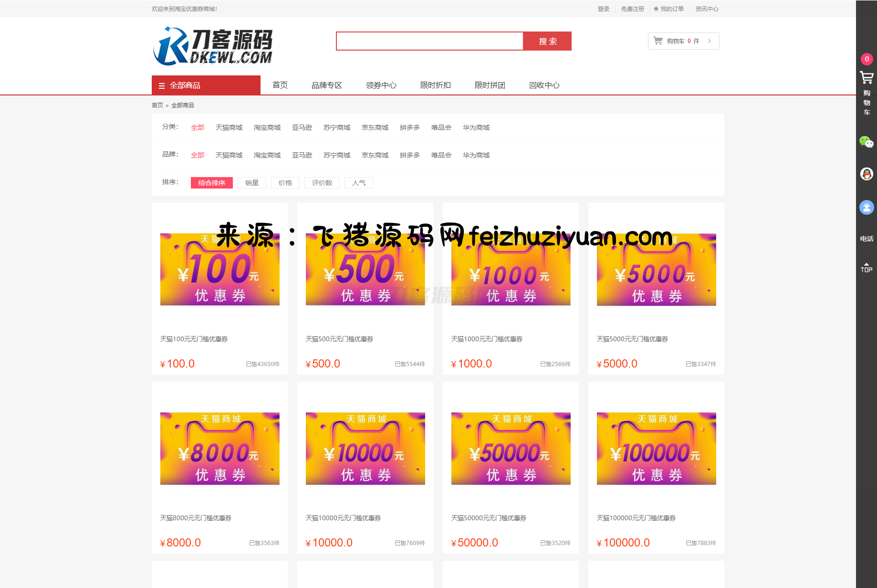Sort products by 价格
Screen dimensions: 877x588
coord(285,183)
